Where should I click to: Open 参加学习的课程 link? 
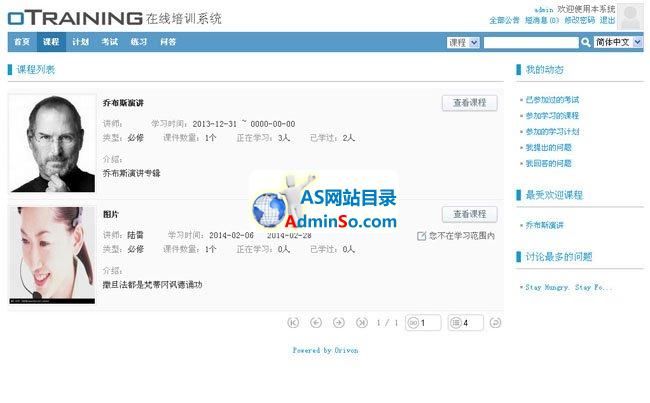tap(552, 116)
